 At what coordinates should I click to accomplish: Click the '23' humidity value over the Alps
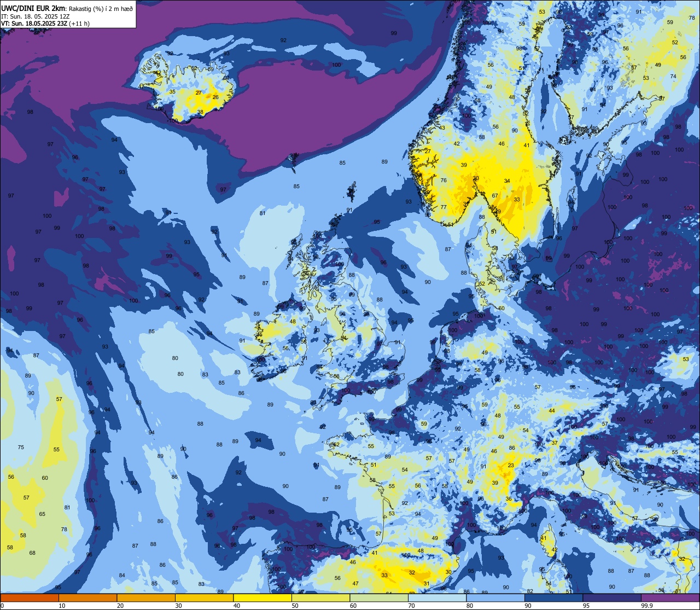click(x=511, y=465)
